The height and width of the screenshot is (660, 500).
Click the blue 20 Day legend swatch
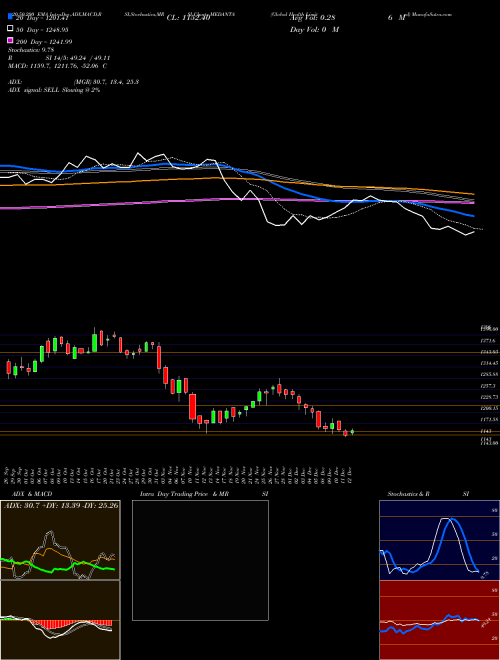10,17
